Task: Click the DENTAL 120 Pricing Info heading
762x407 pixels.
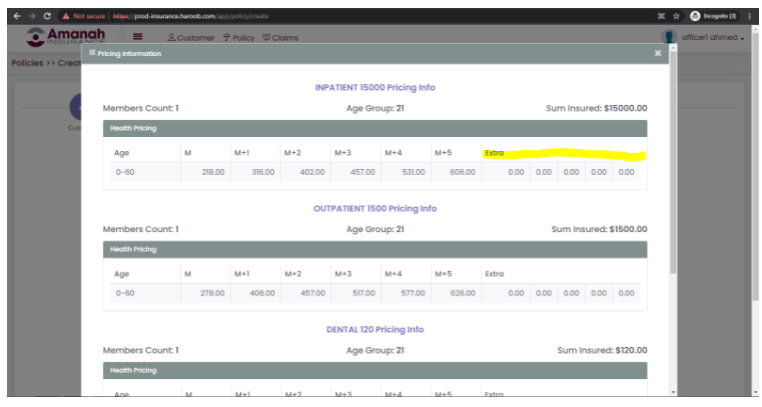Action: tap(375, 329)
